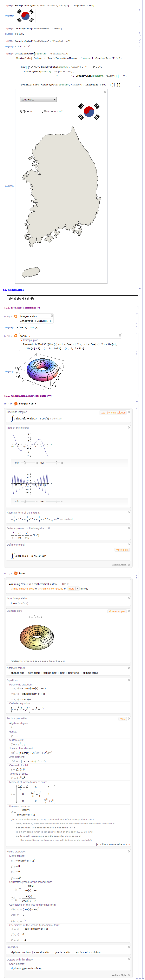Image resolution: width=145 pixels, height=980 pixels.
Task: Click the plus icon on Alternate names pod
Action: point(128,668)
